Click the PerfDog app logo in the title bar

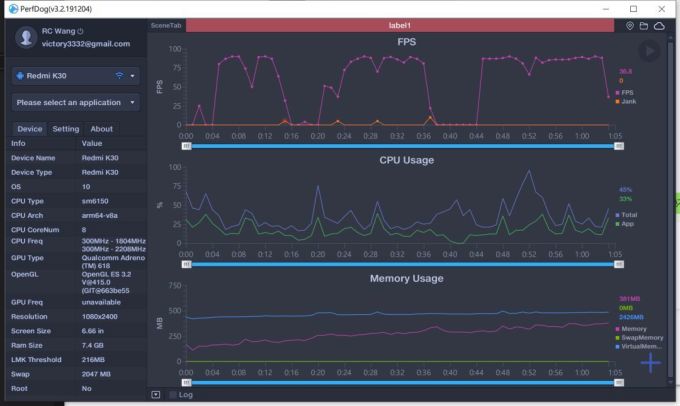[13, 9]
